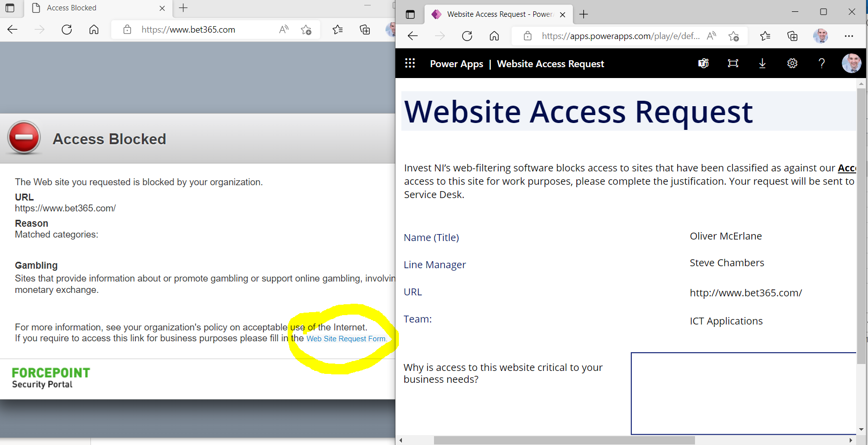
Task: Open tab actions menu in Access Blocked window
Action: tap(10, 8)
